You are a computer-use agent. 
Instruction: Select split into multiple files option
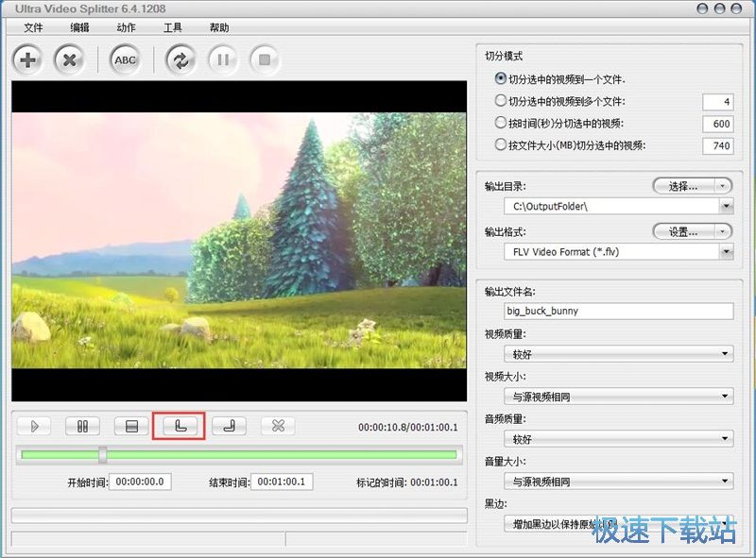560,101
